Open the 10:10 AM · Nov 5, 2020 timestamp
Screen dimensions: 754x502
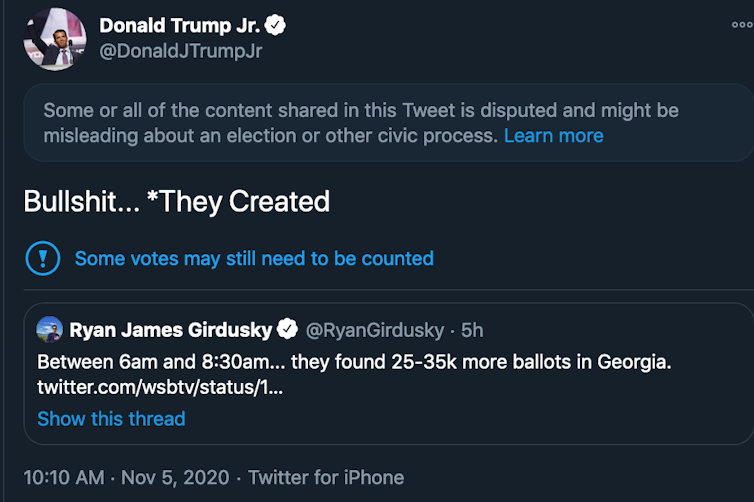[x=126, y=477]
